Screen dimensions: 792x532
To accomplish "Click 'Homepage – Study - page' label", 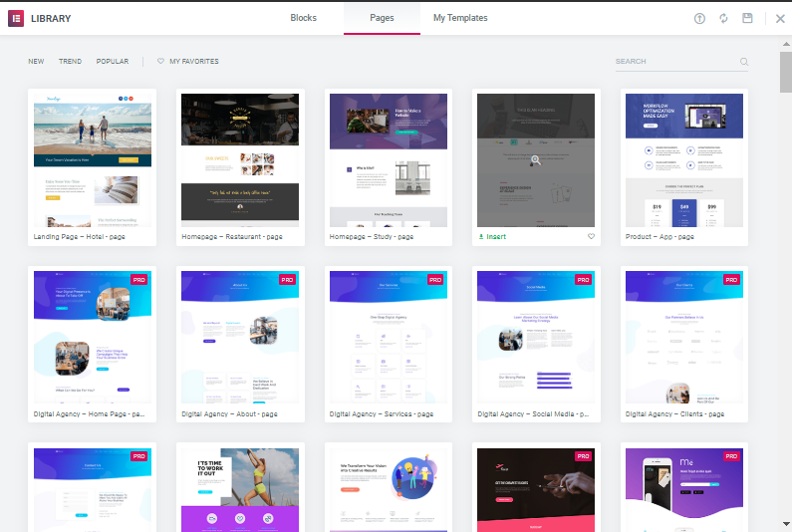I will pyautogui.click(x=372, y=236).
